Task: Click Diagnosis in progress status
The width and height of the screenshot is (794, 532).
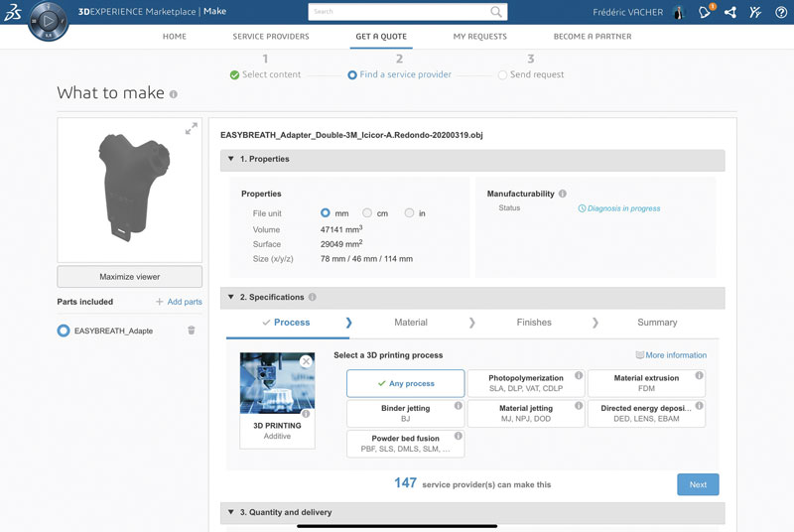Action: [x=618, y=208]
